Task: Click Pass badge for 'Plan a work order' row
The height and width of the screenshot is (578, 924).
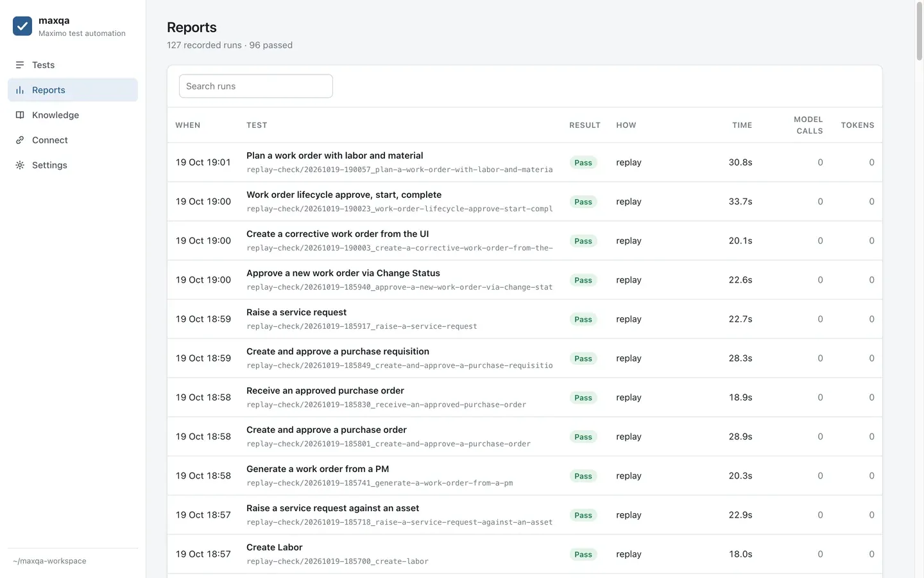Action: coord(583,162)
